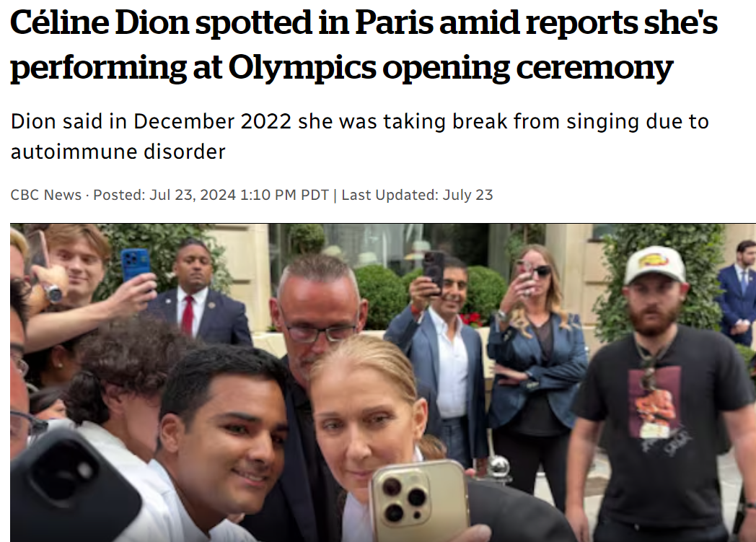Click the posted date Jul 23, 2024
This screenshot has height=542, width=756.
coord(193,195)
